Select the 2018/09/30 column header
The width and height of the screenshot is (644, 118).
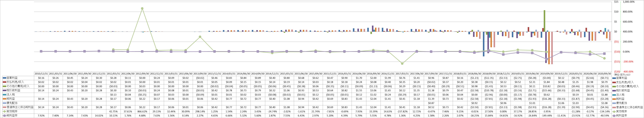(489, 74)
